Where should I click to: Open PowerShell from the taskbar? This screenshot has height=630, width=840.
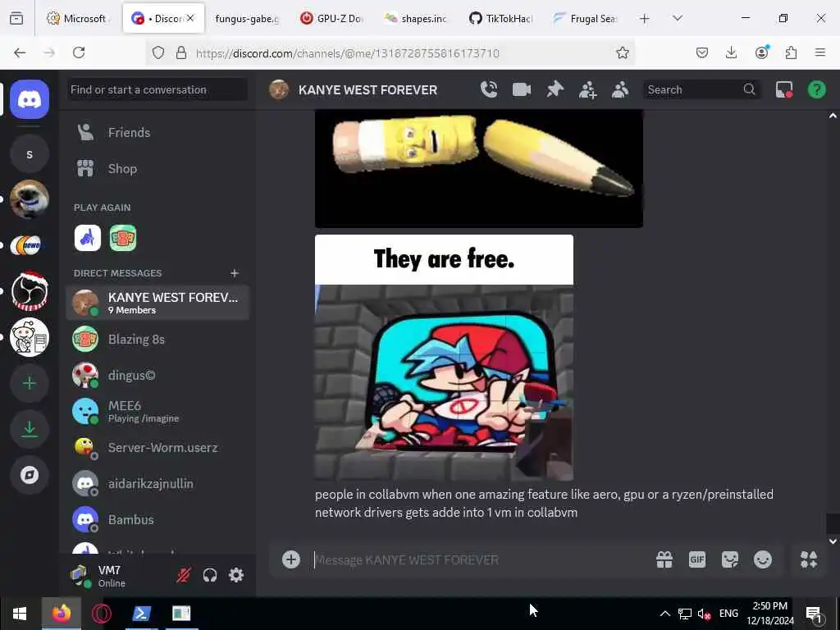click(141, 614)
